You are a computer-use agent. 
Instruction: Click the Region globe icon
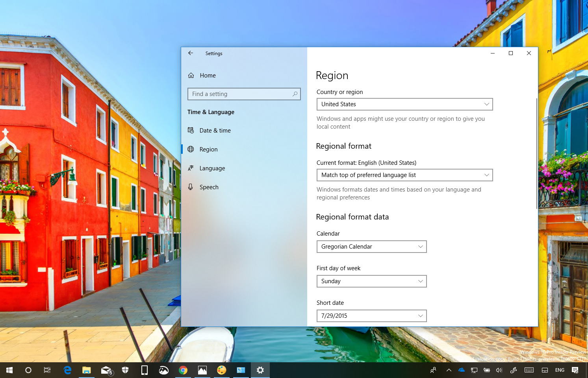[x=191, y=149]
